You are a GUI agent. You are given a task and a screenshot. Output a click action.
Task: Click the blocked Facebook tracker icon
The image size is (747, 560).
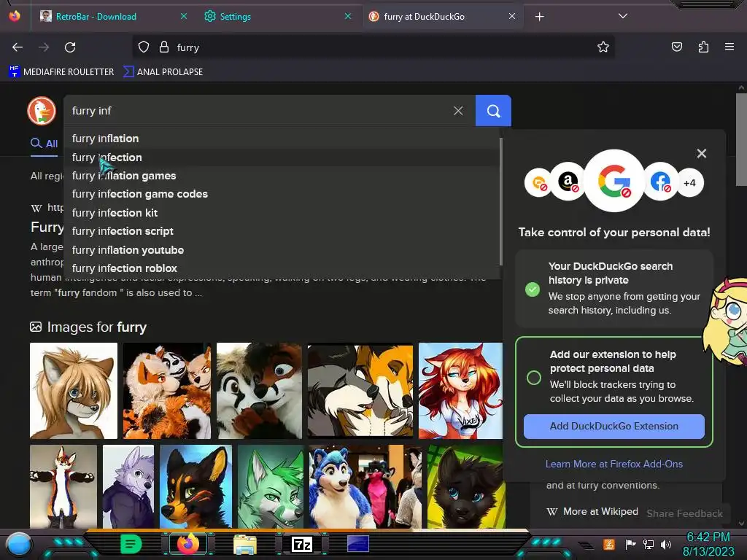click(x=660, y=182)
